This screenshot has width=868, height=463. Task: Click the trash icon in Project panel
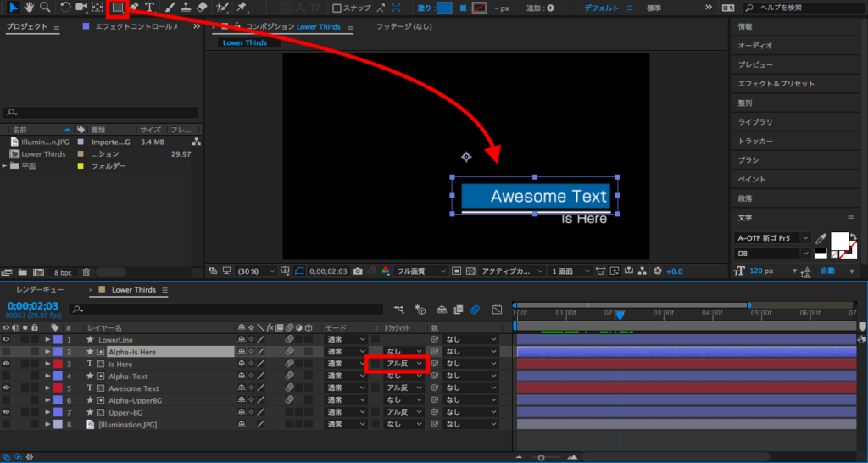[86, 273]
